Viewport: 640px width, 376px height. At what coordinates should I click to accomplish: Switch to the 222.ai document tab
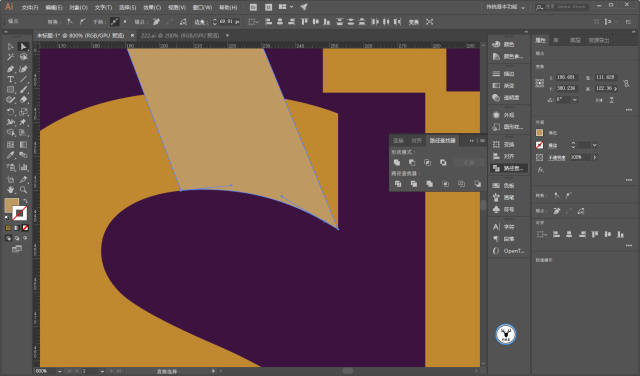coord(180,36)
